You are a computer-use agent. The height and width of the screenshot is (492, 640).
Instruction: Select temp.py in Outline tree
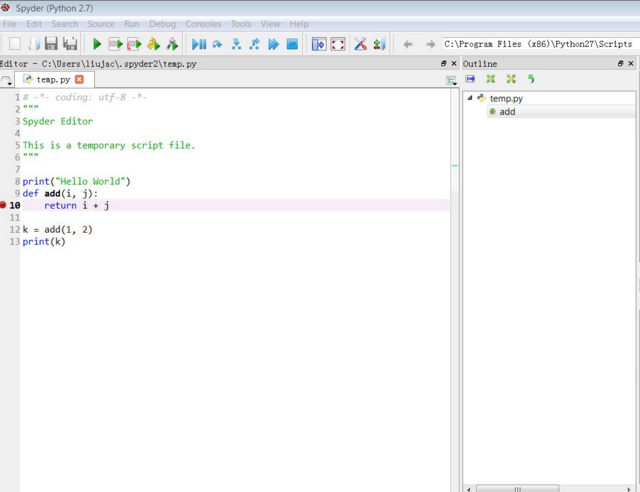tap(506, 98)
